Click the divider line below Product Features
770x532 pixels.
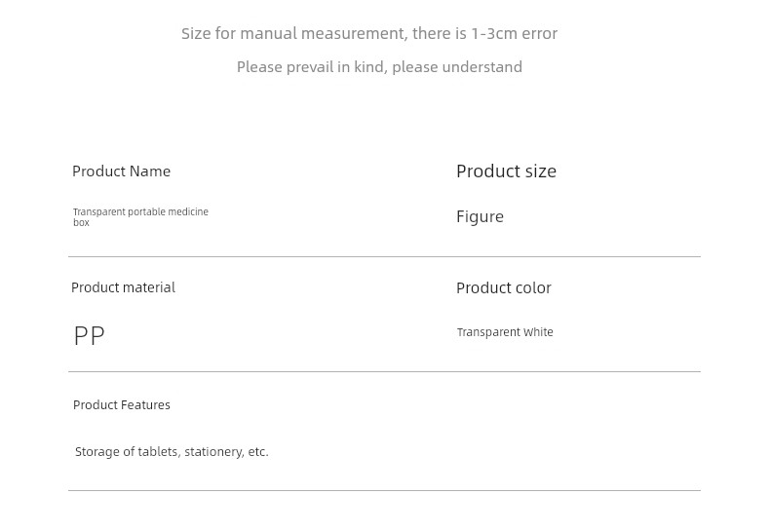click(x=384, y=491)
